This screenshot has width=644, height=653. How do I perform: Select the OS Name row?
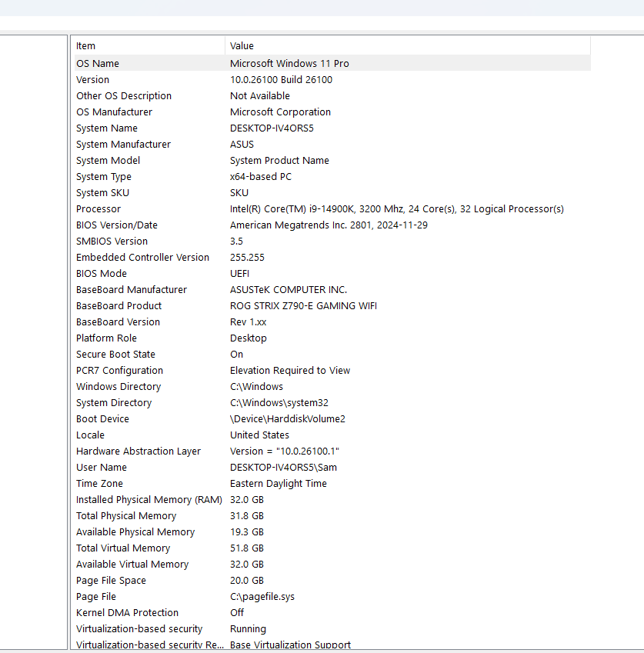(x=332, y=63)
